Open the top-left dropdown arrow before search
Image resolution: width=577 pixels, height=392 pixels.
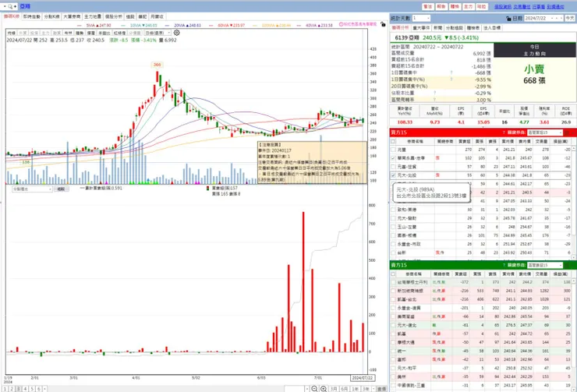click(x=5, y=6)
